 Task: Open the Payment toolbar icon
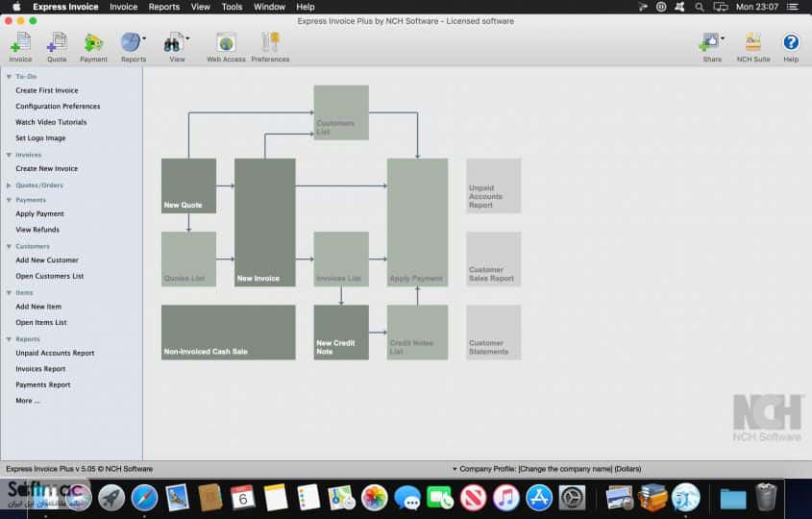94,47
